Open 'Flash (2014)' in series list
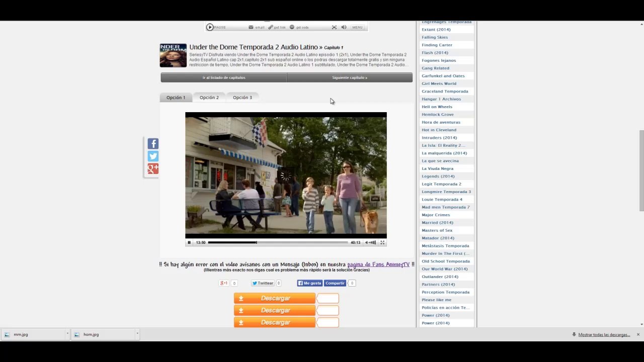 pos(435,53)
